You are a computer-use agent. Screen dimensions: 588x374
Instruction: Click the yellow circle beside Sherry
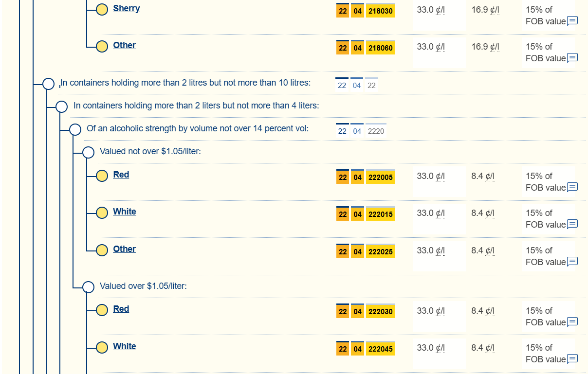(102, 9)
